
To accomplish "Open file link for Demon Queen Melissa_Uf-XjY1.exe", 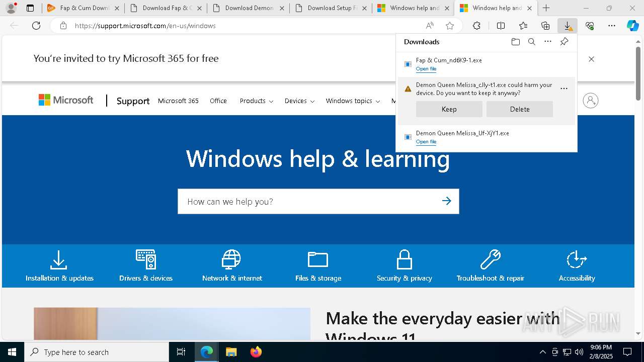I will (x=426, y=142).
